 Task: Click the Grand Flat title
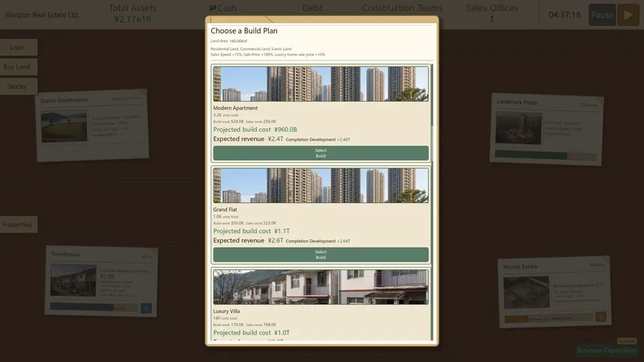[225, 209]
